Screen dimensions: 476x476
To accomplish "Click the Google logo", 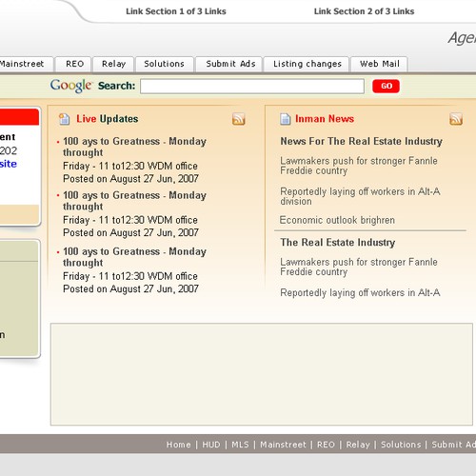I will click(71, 86).
